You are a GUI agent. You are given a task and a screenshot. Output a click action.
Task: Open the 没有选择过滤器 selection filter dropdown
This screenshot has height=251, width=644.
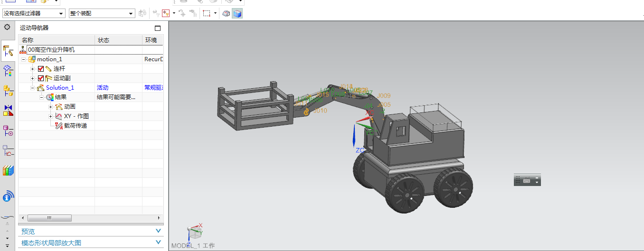34,13
